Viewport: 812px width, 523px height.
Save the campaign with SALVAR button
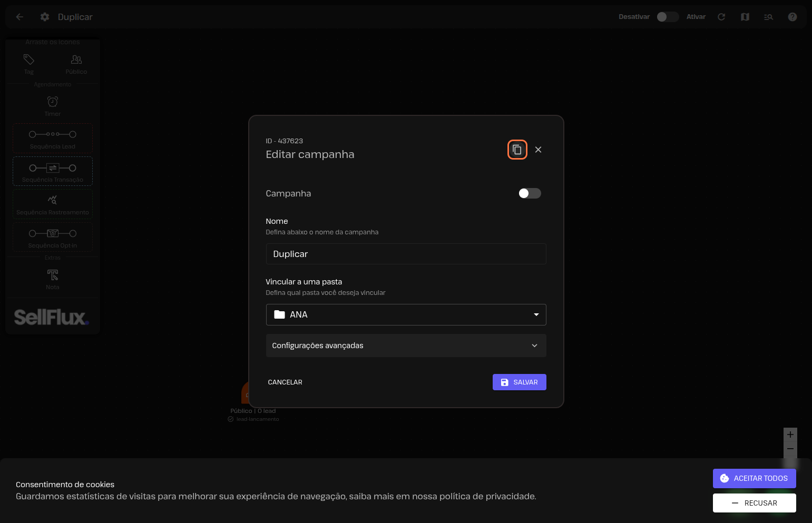click(519, 382)
